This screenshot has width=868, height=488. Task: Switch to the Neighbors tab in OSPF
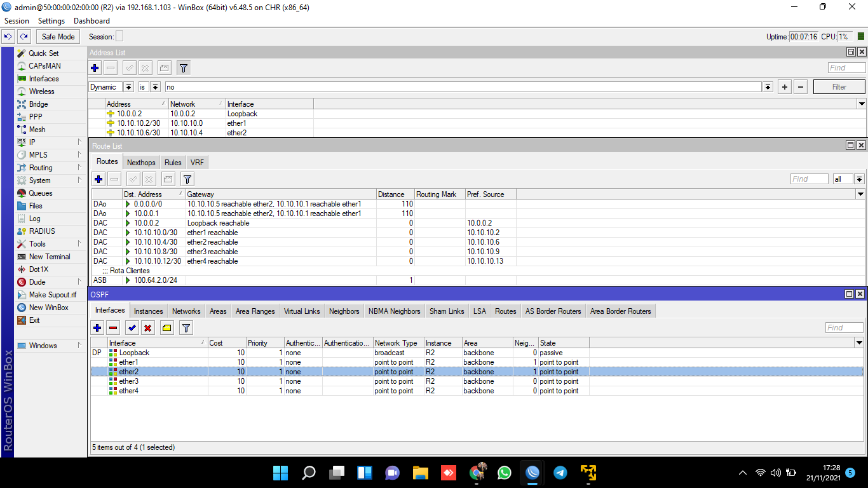click(x=344, y=311)
